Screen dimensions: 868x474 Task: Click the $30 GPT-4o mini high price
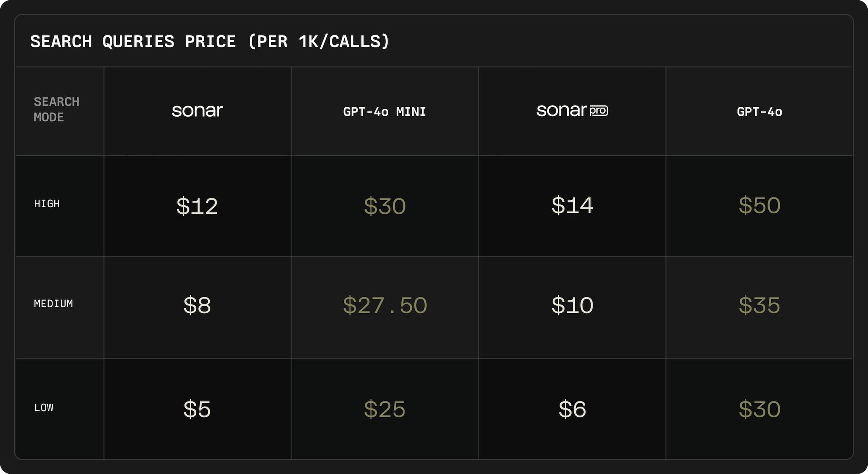click(385, 206)
